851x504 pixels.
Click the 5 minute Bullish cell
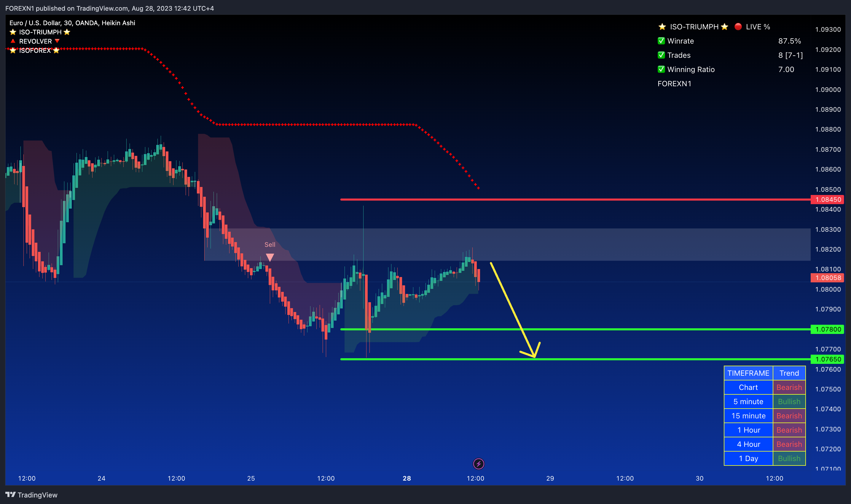(789, 401)
